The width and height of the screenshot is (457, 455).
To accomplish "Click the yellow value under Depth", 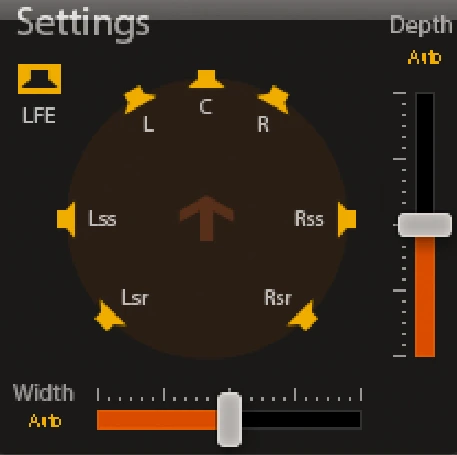I will [x=424, y=57].
